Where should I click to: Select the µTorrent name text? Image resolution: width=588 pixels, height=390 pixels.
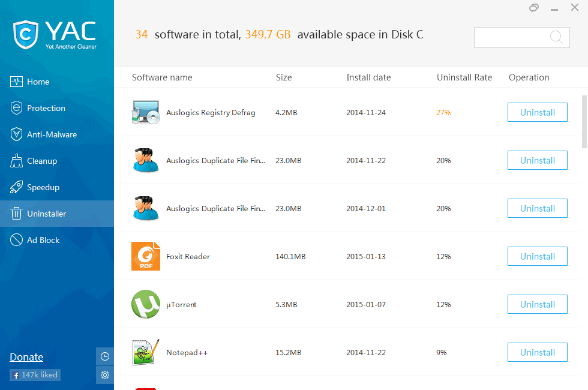181,305
